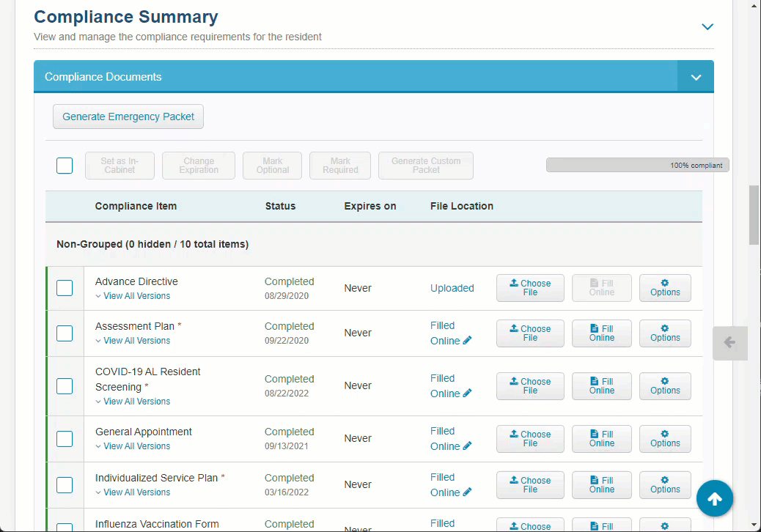Check the COVID-19 AL Resident Screening checkbox
This screenshot has width=761, height=532.
pos(65,386)
